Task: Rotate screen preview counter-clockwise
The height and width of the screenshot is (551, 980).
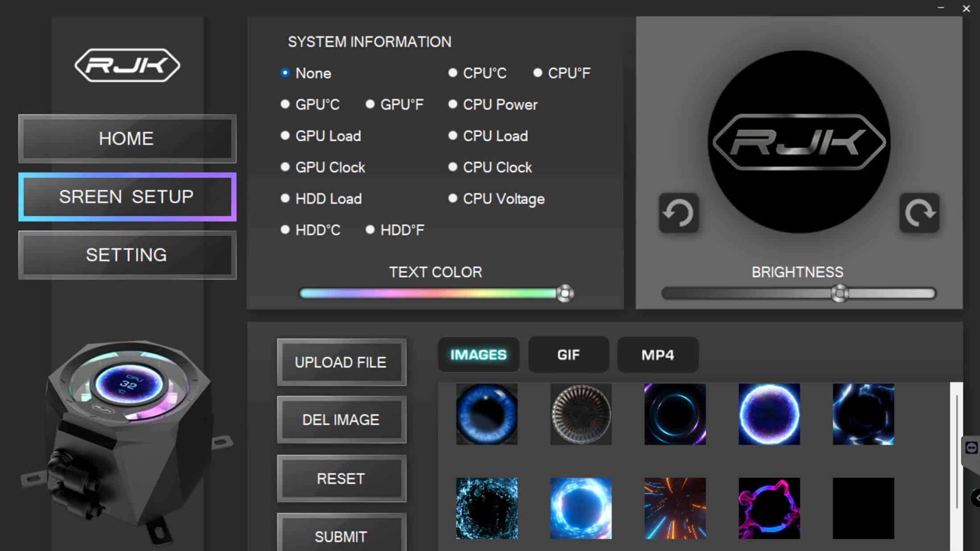Action: (x=679, y=213)
